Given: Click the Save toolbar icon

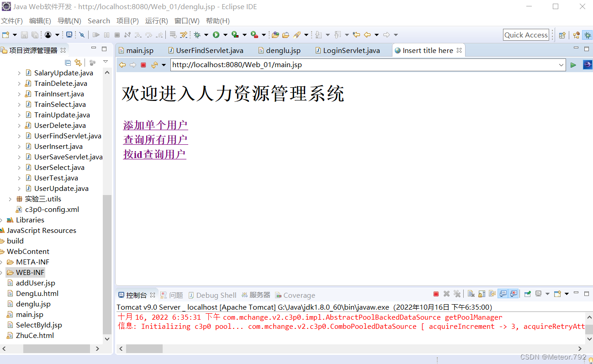Looking at the screenshot, I should [x=24, y=34].
